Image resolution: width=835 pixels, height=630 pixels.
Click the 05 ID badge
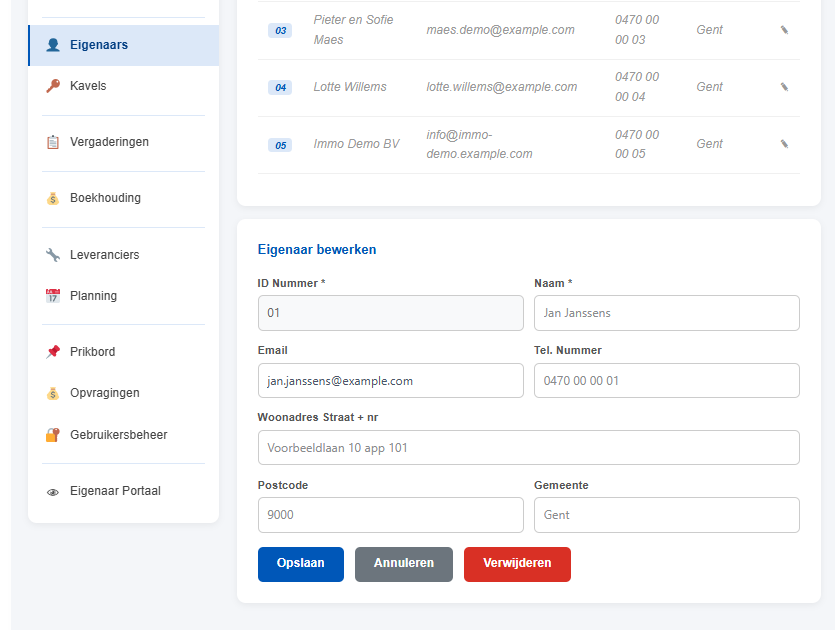pyautogui.click(x=280, y=145)
